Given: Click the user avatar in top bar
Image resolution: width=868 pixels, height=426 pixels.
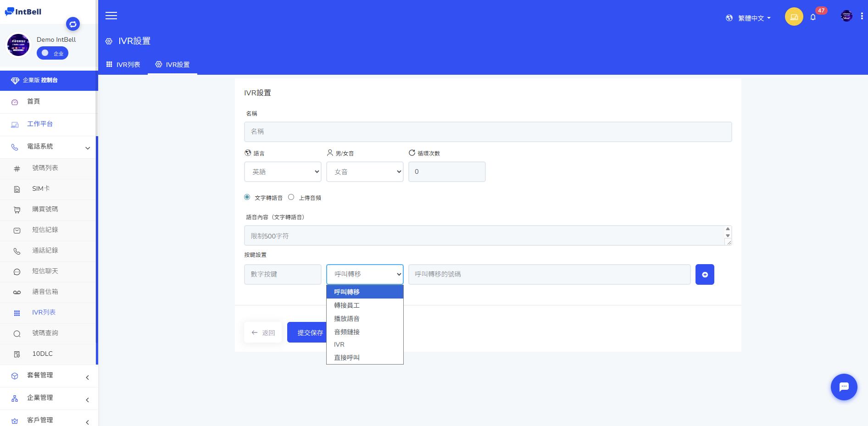Looking at the screenshot, I should [x=846, y=16].
